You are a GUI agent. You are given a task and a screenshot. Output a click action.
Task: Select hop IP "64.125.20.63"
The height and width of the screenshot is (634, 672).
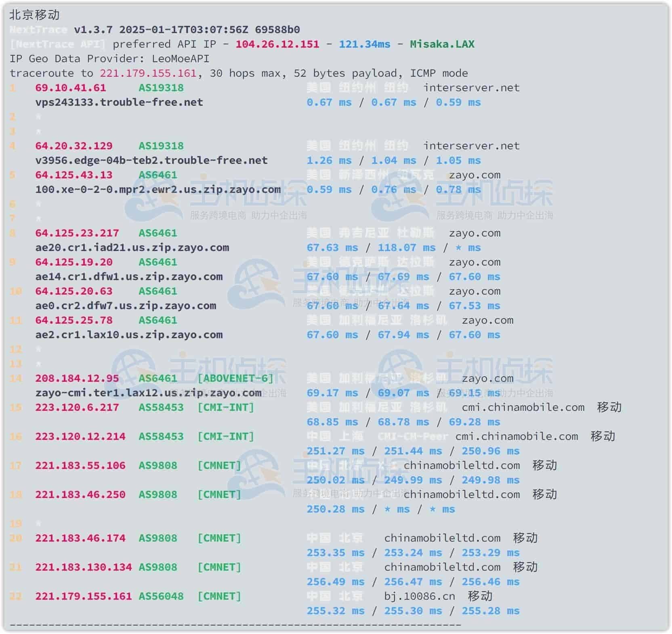(x=74, y=291)
